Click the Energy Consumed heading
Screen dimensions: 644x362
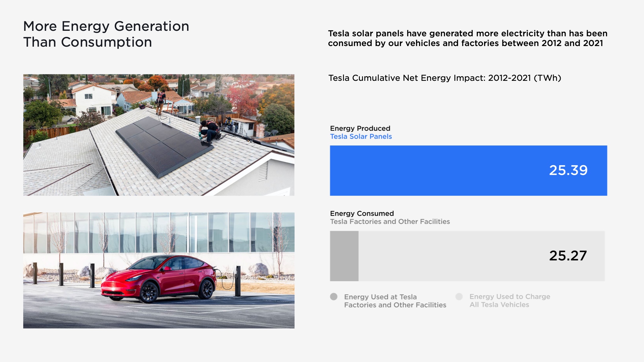362,213
